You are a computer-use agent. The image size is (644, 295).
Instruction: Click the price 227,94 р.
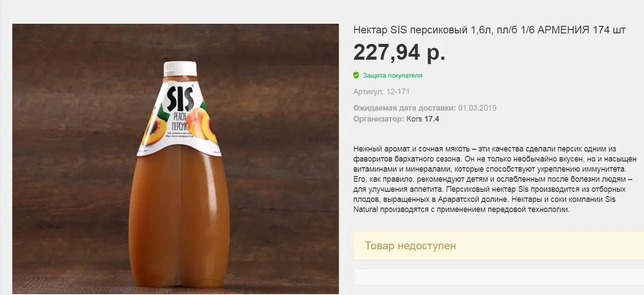pyautogui.click(x=399, y=52)
